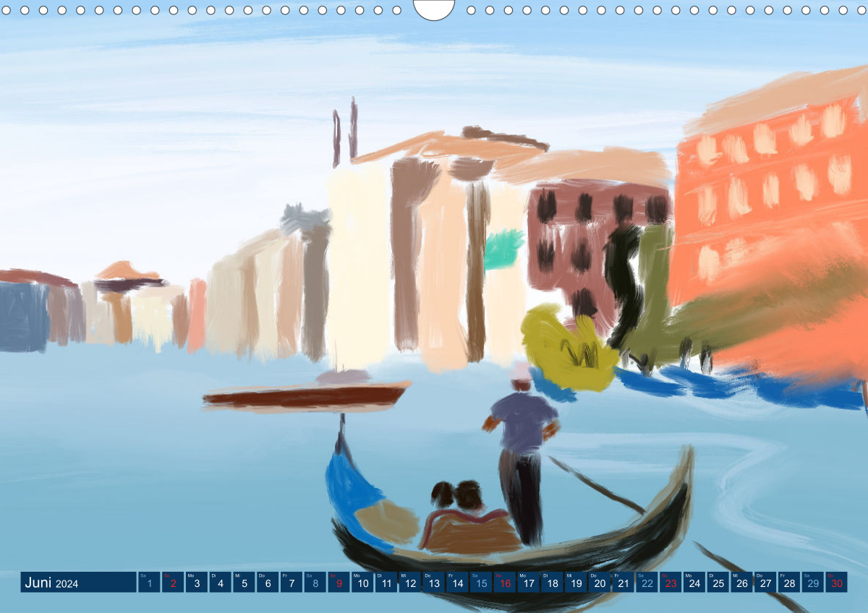Pick date 5 marked Mi
The height and width of the screenshot is (613, 868).
244,583
